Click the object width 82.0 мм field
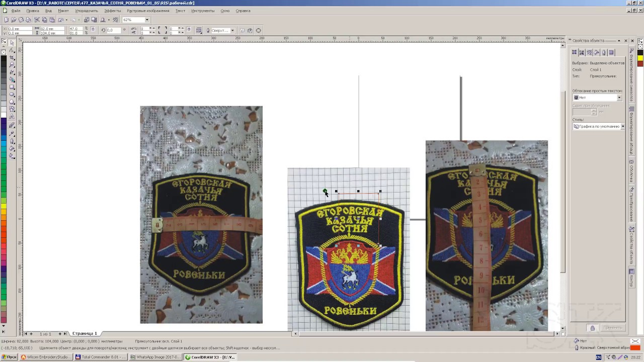Image resolution: width=644 pixels, height=362 pixels. tap(52, 29)
